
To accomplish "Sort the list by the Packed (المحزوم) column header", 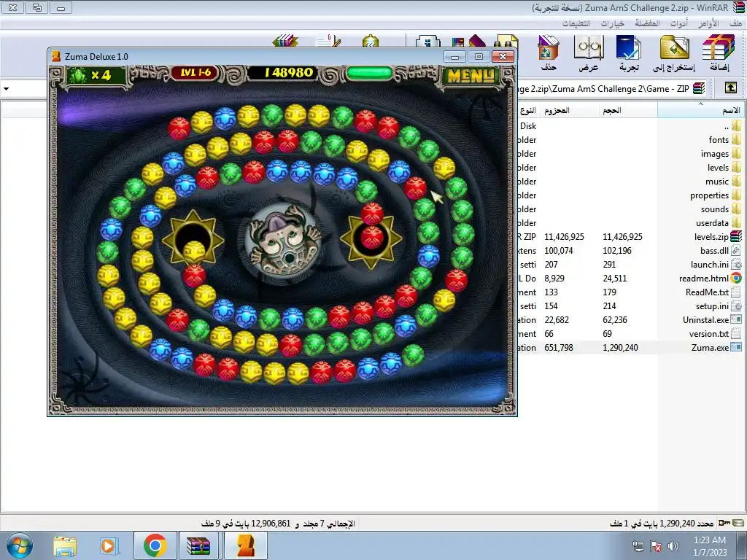I will 569,111.
